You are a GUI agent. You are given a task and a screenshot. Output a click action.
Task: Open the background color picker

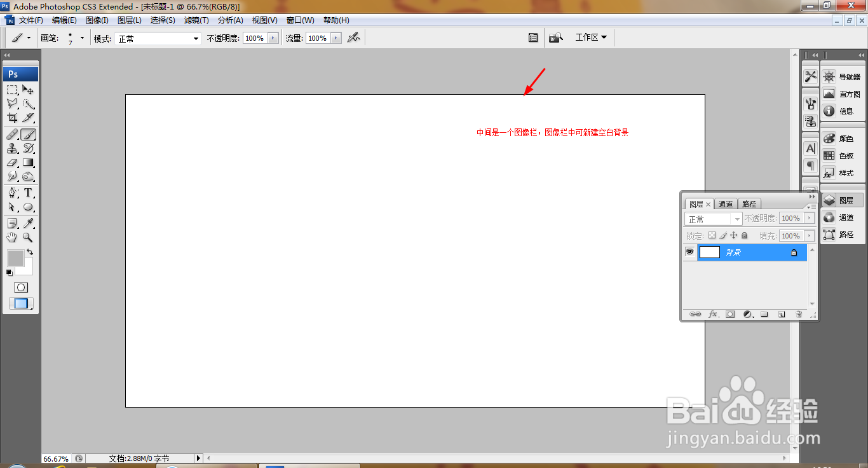tap(27, 270)
